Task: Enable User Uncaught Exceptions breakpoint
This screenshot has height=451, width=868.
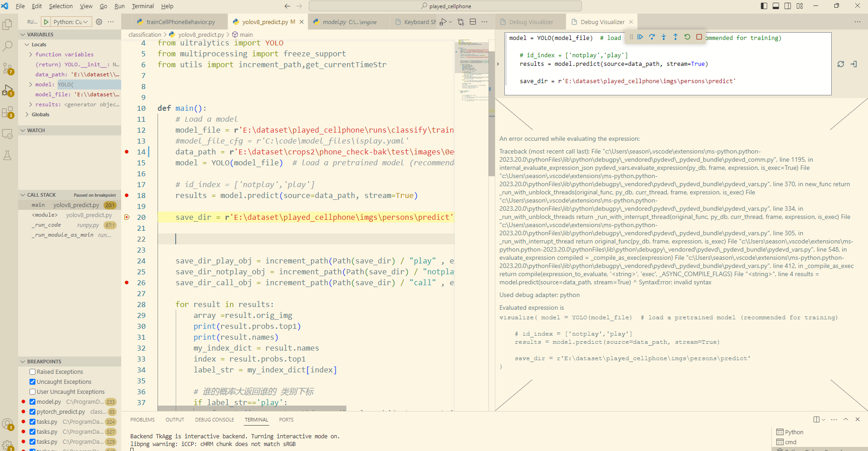Action: click(x=33, y=392)
